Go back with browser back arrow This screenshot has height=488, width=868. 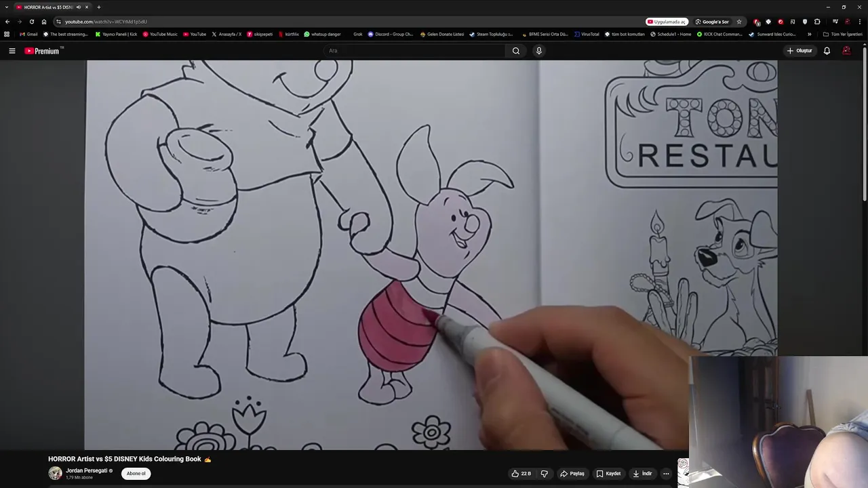7,22
